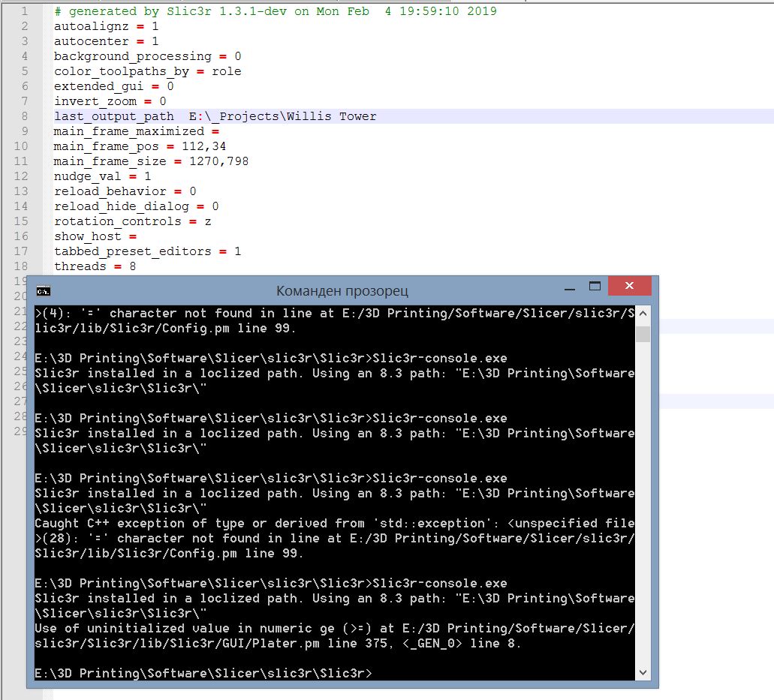Maximize the command prompt window
Screen dimensions: 774x700
(x=596, y=286)
